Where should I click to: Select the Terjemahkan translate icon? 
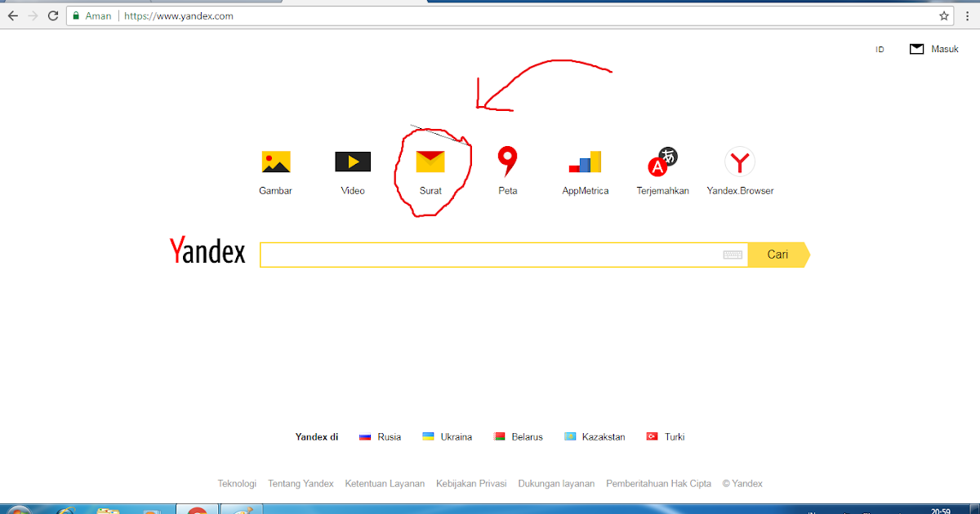point(661,162)
